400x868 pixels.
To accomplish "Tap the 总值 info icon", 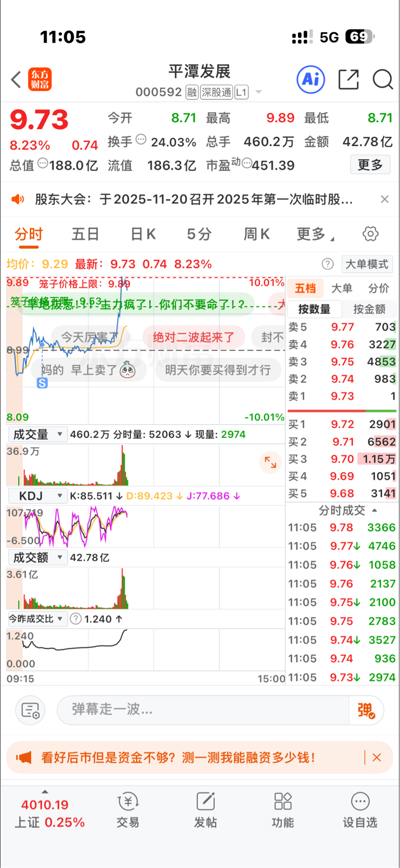I will pos(43,163).
